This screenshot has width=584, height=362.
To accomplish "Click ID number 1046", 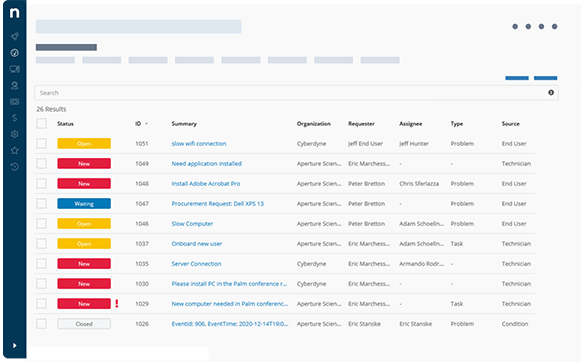I will pyautogui.click(x=142, y=223).
